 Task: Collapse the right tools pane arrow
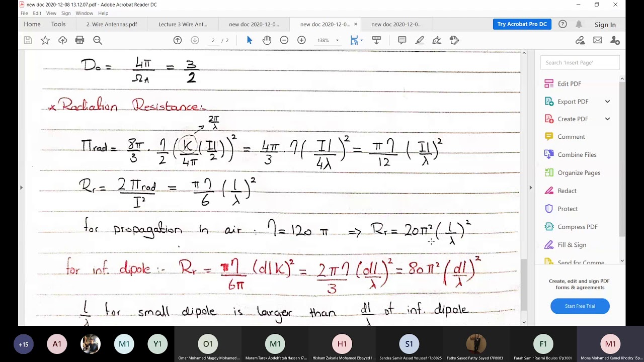pos(530,188)
